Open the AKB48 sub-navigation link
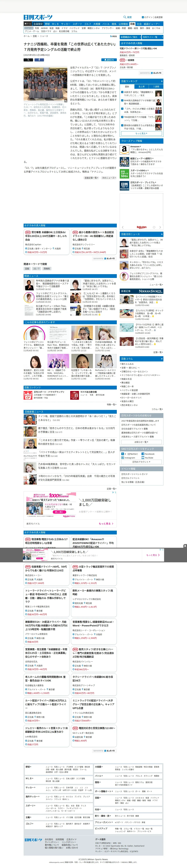Image resolution: width=187 pixels, height=868 pixels. 44,28
